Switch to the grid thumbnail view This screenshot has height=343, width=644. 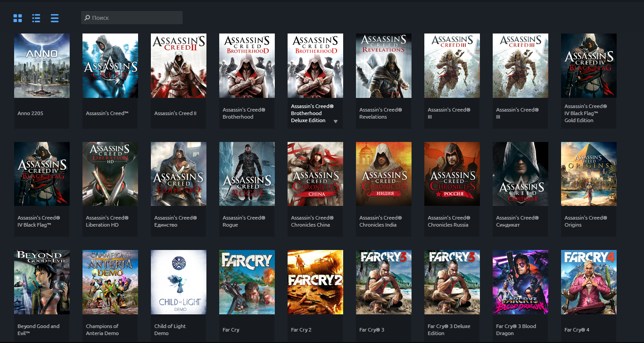click(18, 18)
